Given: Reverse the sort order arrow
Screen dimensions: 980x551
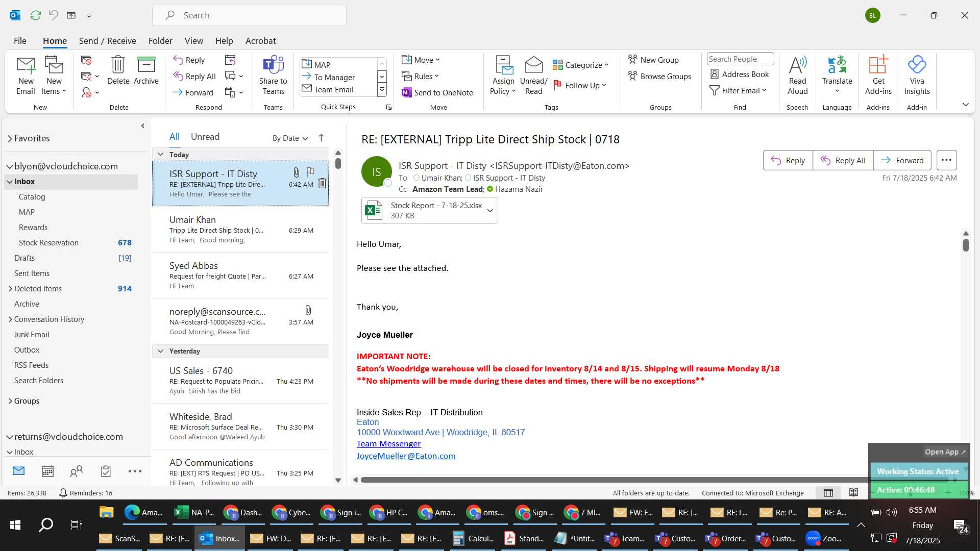Looking at the screenshot, I should coord(321,138).
